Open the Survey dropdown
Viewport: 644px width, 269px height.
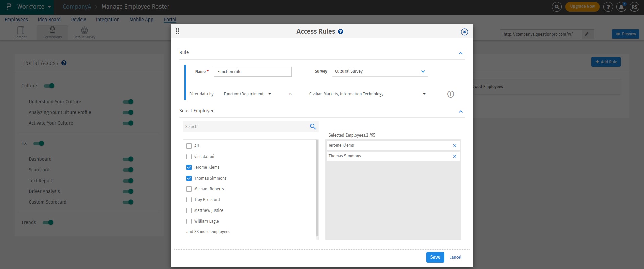380,71
